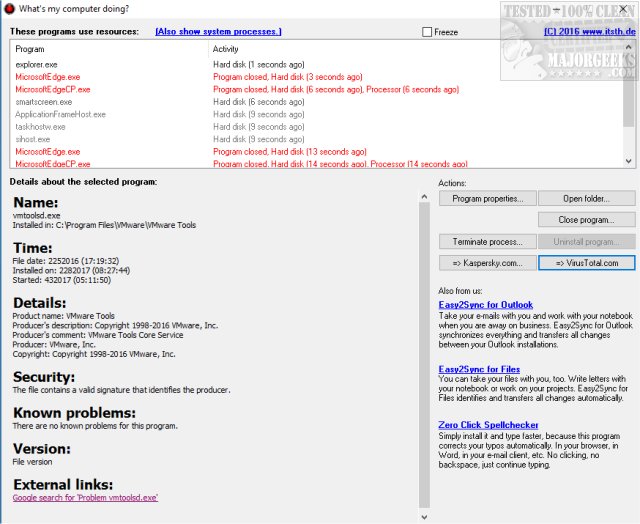Click the 'File date' line
Screen dimensions: 640x524
coord(66,261)
